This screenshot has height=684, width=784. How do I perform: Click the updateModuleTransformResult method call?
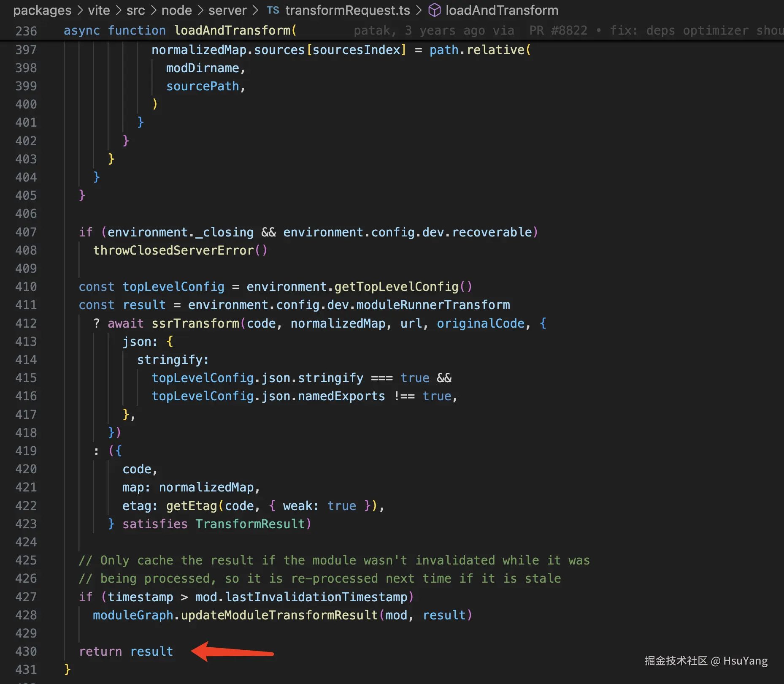coord(279,615)
